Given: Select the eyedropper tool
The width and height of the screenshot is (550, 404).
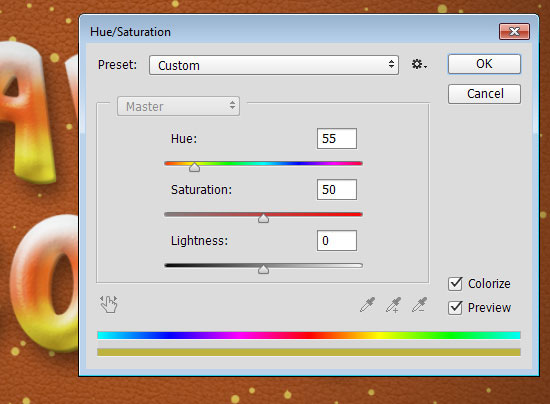Looking at the screenshot, I should [368, 305].
